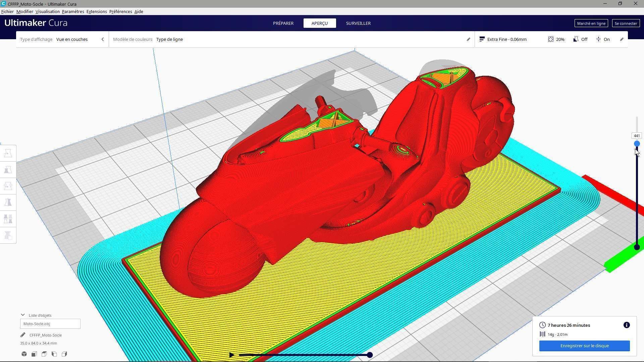644x362 pixels.
Task: Click the 35.0 x 84.0 x 34.4 mm dimensions
Action: tap(39, 343)
